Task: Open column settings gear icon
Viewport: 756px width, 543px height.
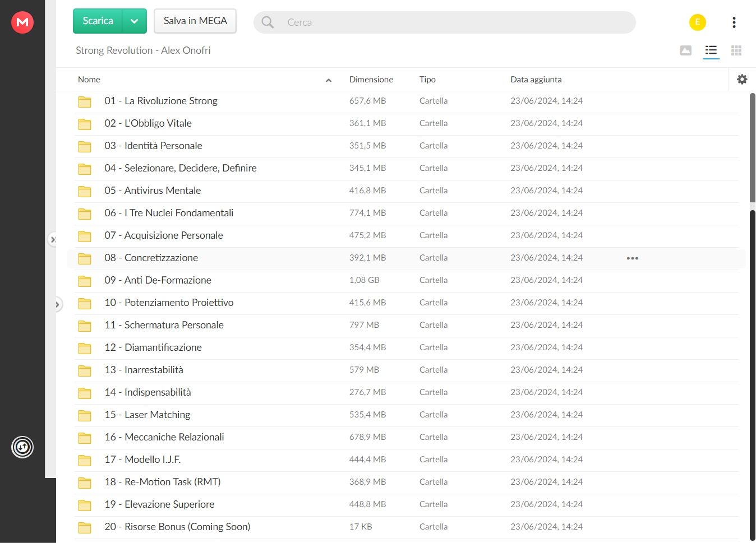Action: point(742,80)
